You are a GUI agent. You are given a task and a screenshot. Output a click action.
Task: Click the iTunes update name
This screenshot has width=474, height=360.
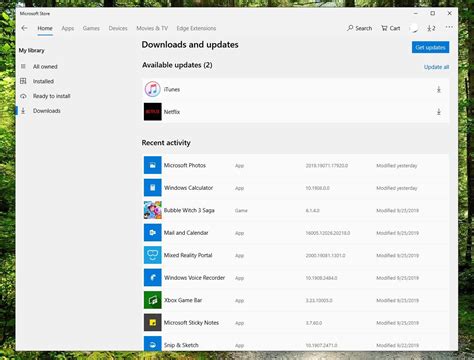(172, 89)
